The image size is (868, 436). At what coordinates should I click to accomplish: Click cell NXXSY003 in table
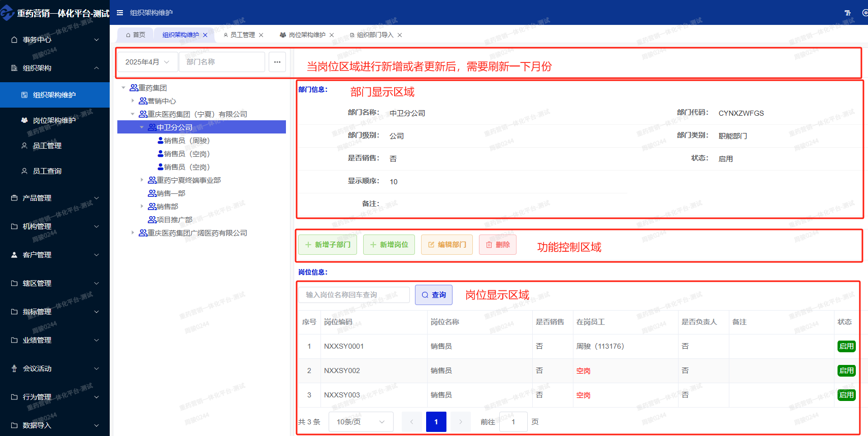pos(342,395)
